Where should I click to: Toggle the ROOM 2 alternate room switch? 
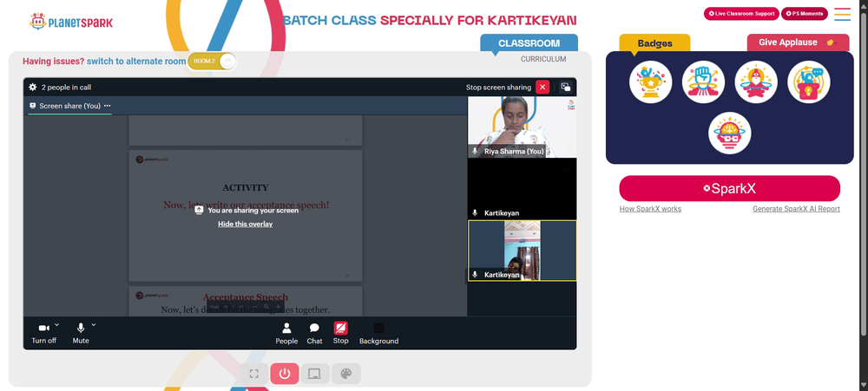pyautogui.click(x=212, y=61)
